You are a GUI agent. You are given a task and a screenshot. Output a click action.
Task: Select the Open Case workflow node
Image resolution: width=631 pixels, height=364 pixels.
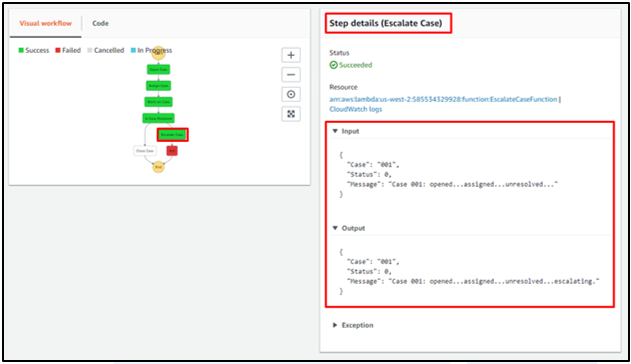pyautogui.click(x=158, y=70)
